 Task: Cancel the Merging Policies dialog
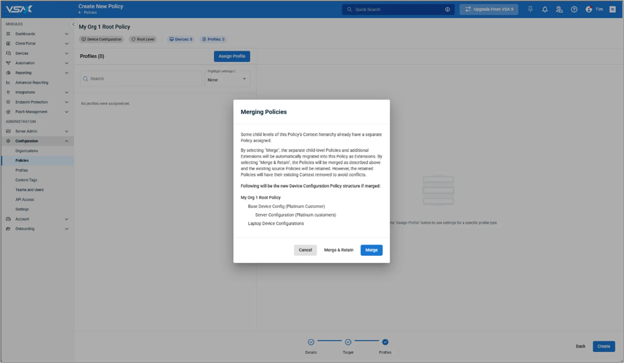tap(305, 250)
